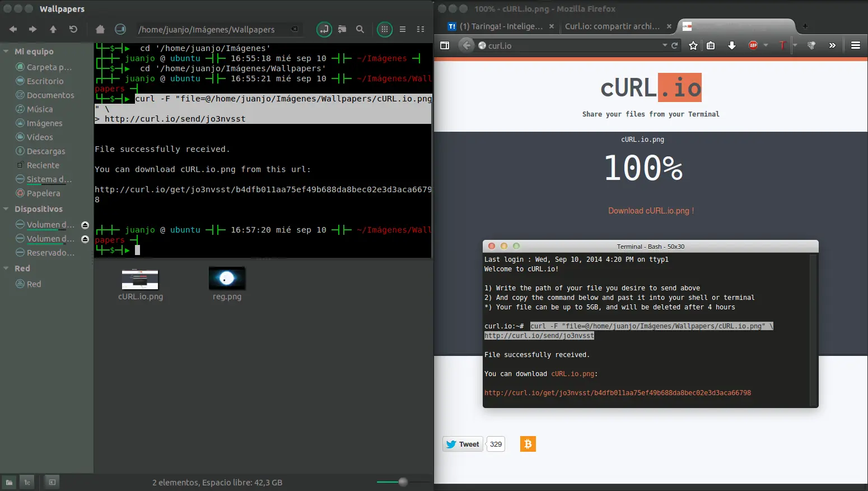
Task: Show tree view in sidebar status bar
Action: coord(27,482)
